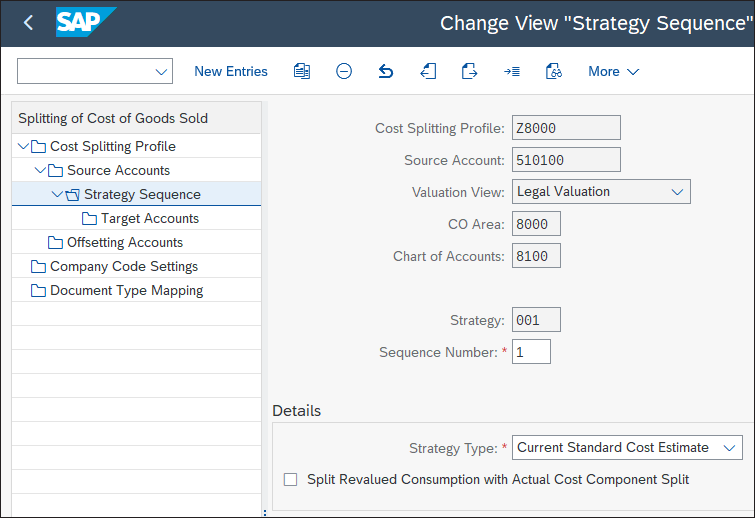Collapse the Cost Splitting Profile node
Viewport: 755px width, 518px height.
(24, 146)
